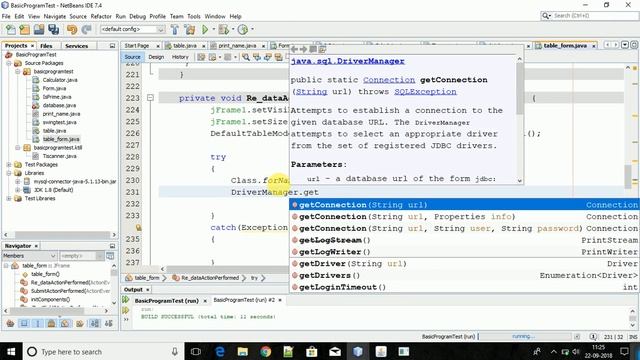This screenshot has height=360, width=640.
Task: Click the Javadoc popup back arrow
Action: 294,49
